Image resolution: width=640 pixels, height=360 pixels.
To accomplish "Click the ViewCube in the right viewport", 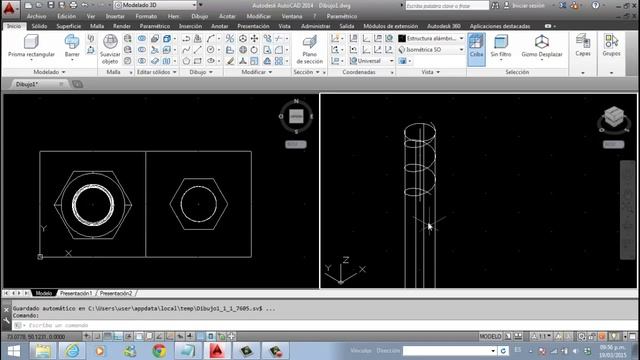I will coord(613,118).
